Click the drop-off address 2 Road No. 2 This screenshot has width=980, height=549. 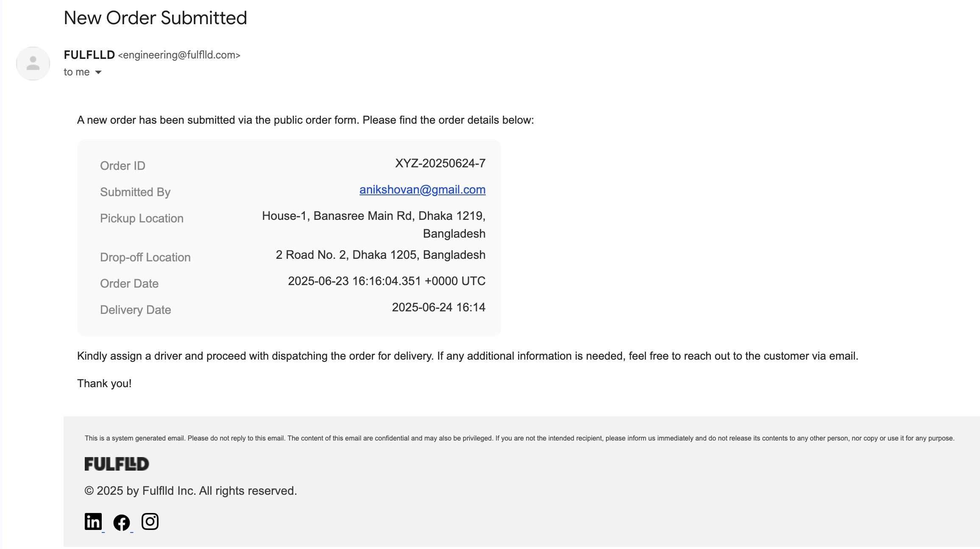[x=381, y=255]
